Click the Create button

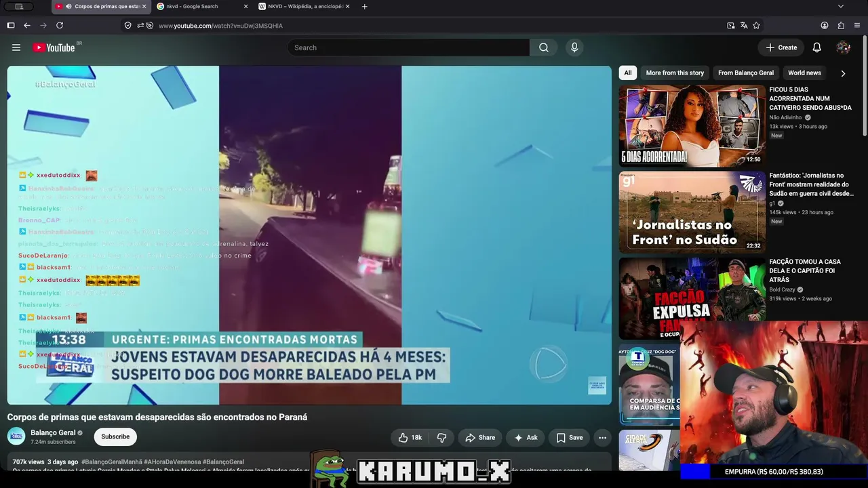pyautogui.click(x=781, y=47)
